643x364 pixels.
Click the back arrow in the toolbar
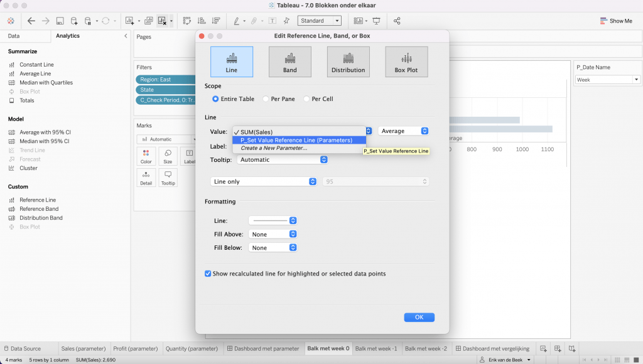(x=31, y=21)
